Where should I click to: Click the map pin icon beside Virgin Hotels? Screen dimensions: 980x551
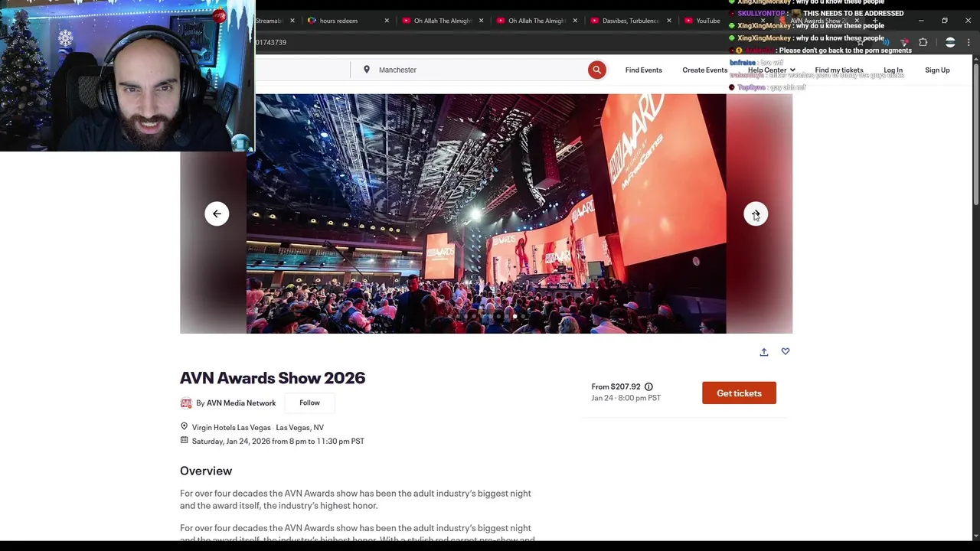[184, 426]
